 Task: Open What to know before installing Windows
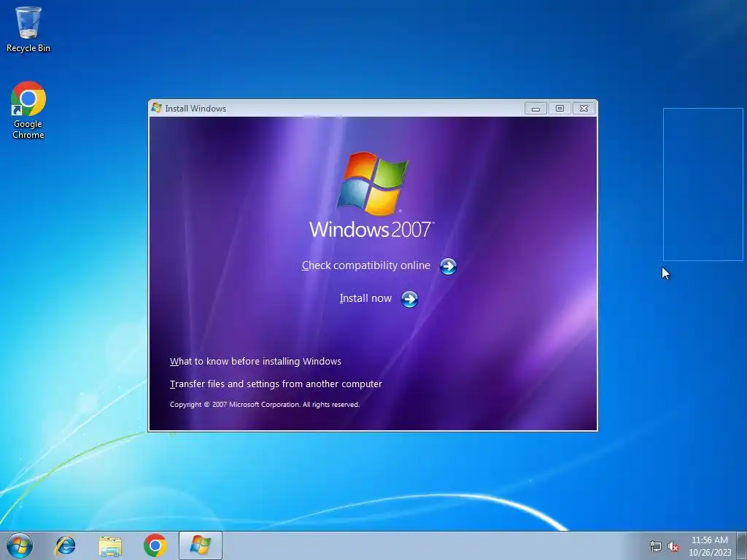[x=255, y=362]
